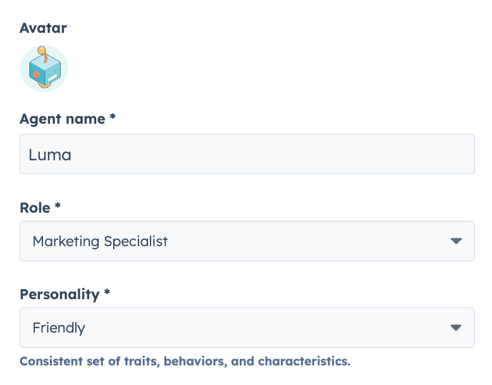The image size is (492, 385).
Task: Open the Personality dropdown arrow
Action: [x=456, y=328]
